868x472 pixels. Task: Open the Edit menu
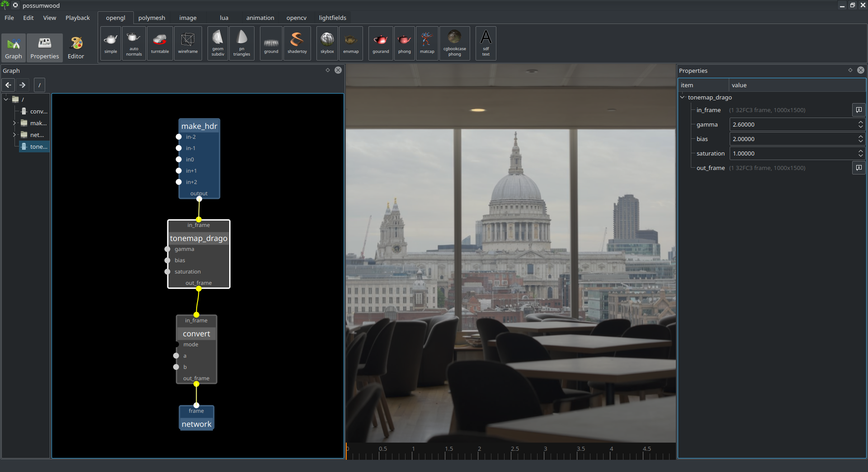(28, 18)
